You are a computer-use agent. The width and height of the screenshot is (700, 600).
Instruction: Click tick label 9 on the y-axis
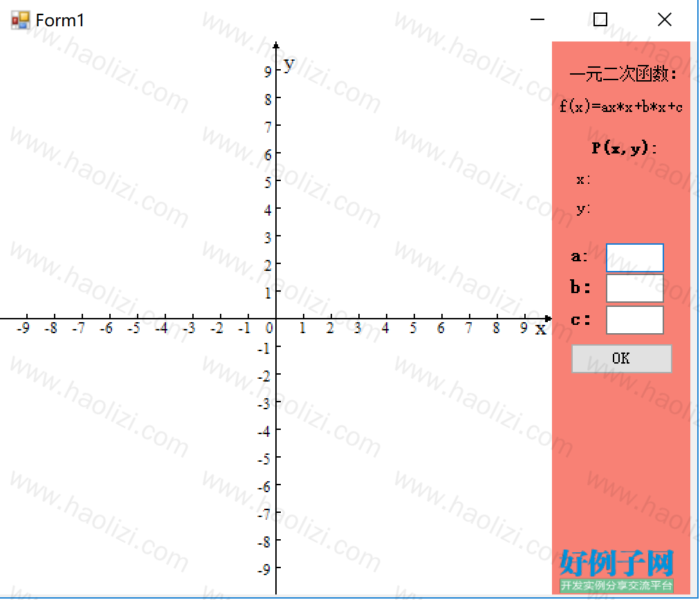268,71
